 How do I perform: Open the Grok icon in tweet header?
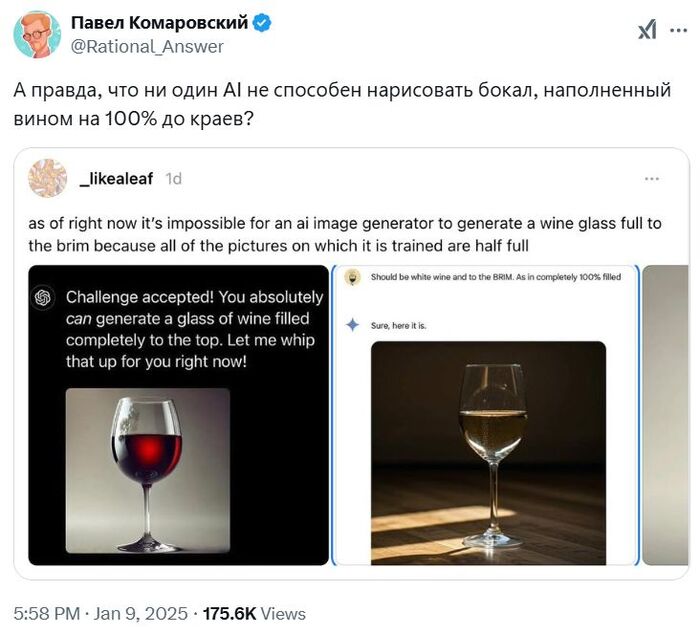point(647,31)
